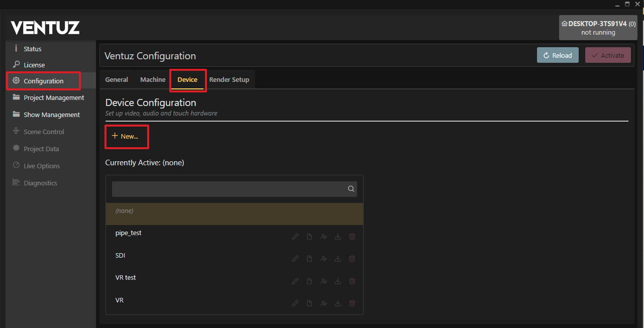The width and height of the screenshot is (644, 328).
Task: Open the Machine tab
Action: coord(153,80)
